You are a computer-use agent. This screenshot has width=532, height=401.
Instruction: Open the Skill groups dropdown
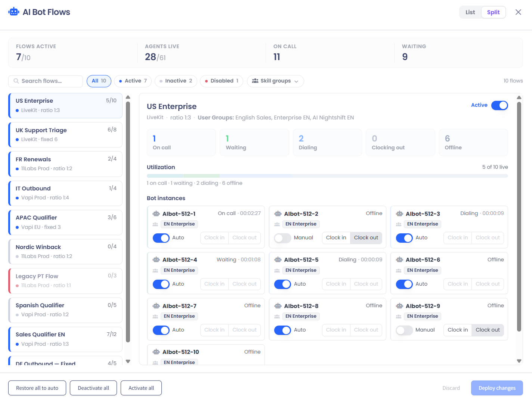coord(275,81)
